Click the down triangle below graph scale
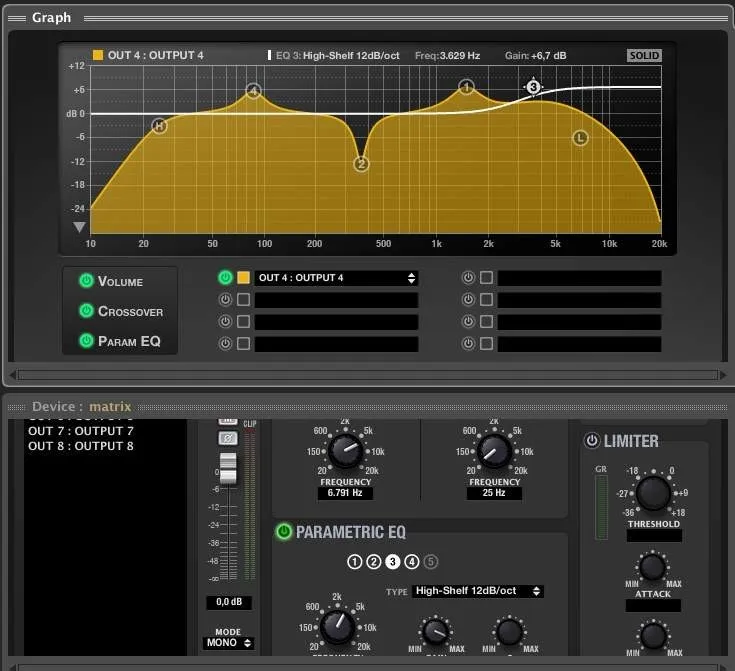This screenshot has height=671, width=735. (x=79, y=227)
